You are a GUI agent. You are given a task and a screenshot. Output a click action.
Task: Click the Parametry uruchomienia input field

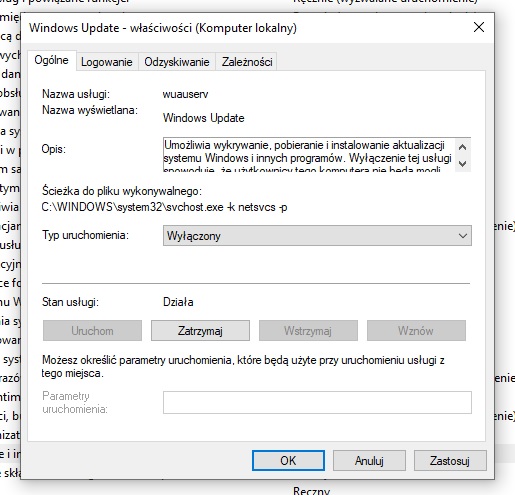(317, 403)
